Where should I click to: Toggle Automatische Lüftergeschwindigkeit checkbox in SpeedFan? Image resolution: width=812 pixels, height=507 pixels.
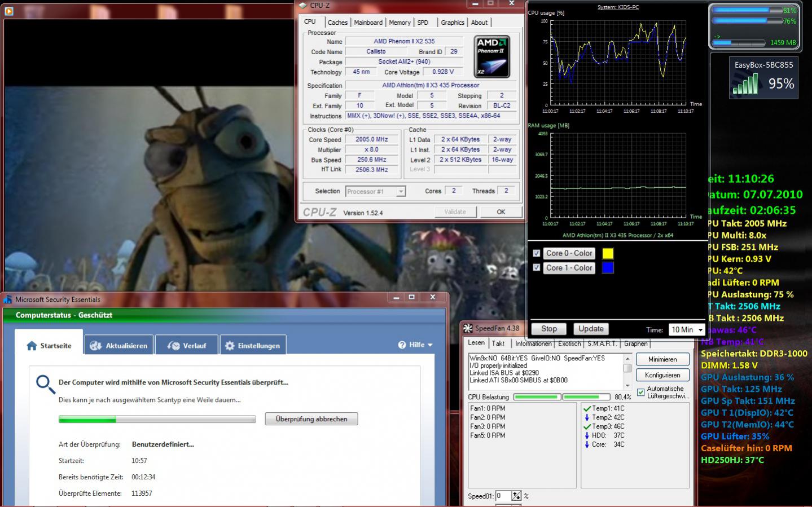(640, 393)
